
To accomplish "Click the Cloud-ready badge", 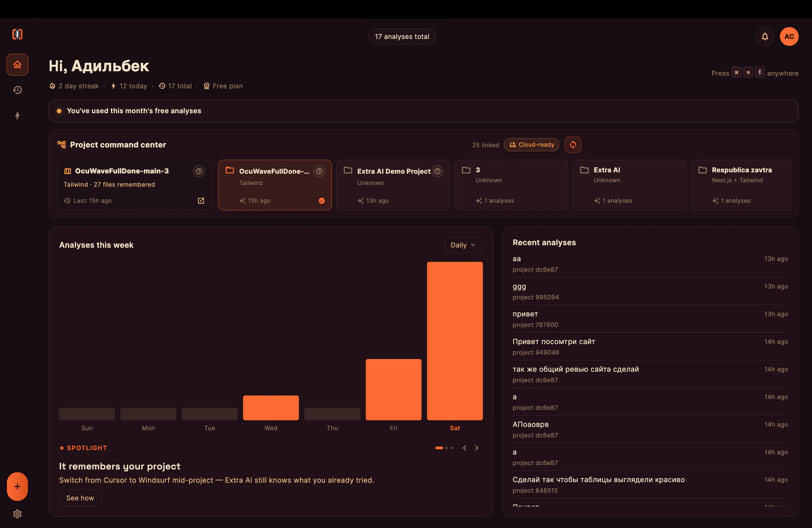I will tap(531, 145).
